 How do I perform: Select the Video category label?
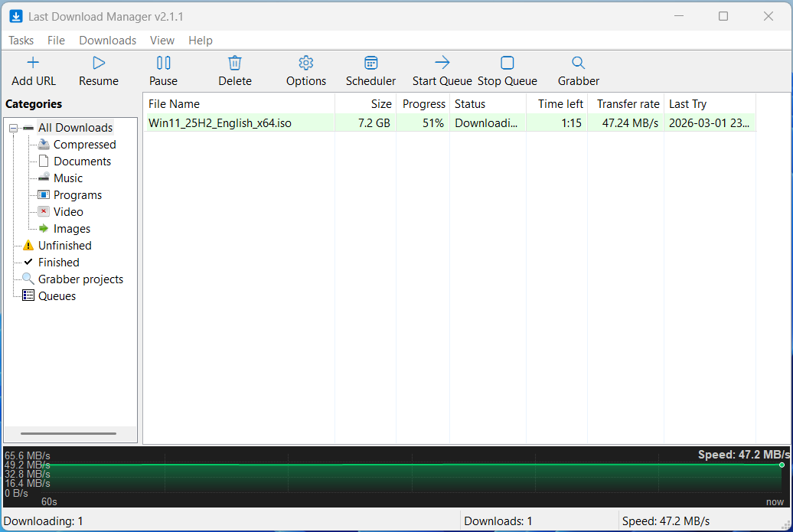[68, 211]
